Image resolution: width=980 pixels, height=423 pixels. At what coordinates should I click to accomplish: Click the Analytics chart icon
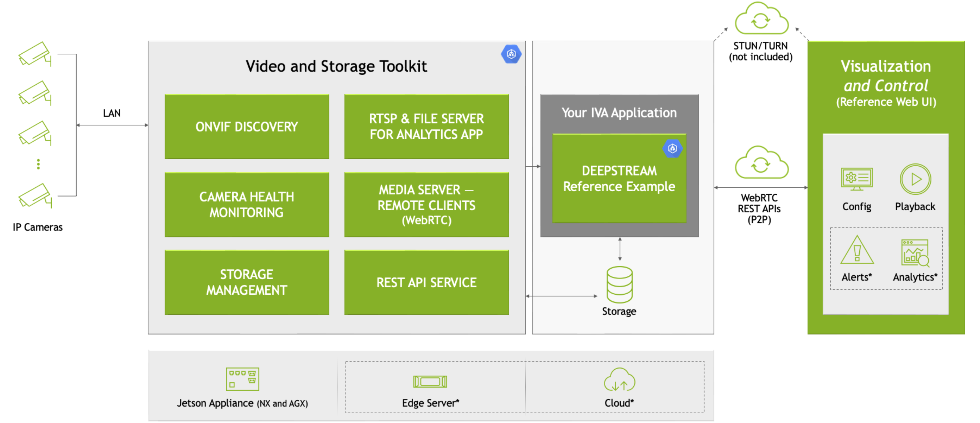coord(915,253)
